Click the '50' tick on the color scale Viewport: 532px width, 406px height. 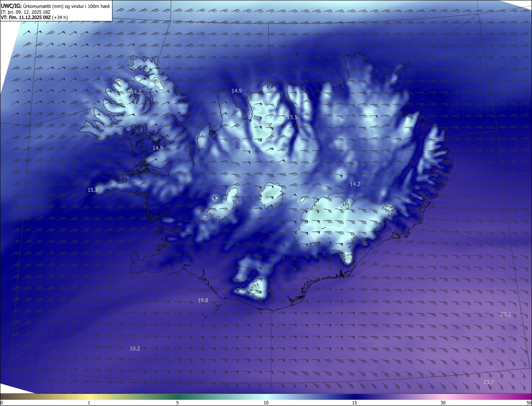(x=528, y=403)
